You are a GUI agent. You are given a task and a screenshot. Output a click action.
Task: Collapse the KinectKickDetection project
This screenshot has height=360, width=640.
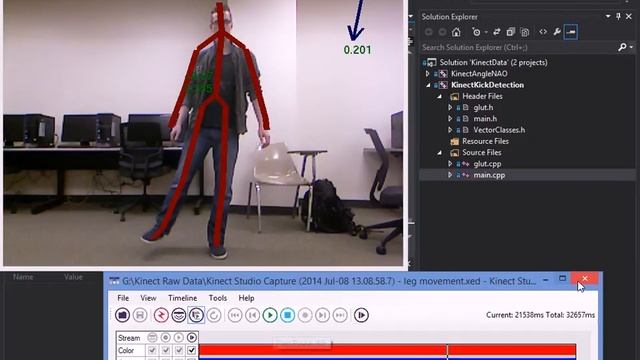coord(428,85)
